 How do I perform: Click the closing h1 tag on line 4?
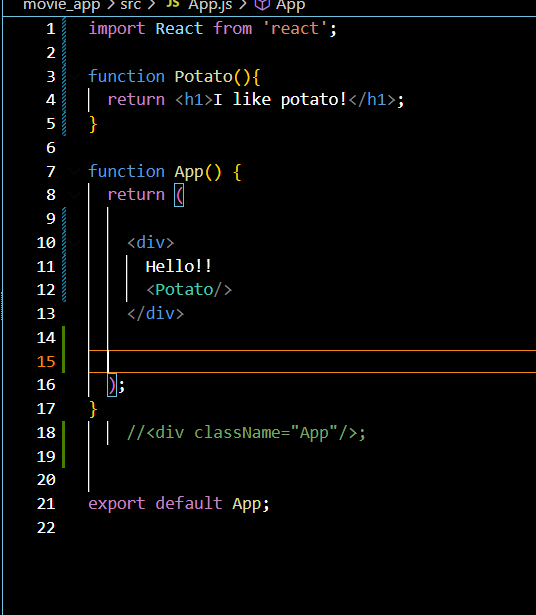[372, 100]
